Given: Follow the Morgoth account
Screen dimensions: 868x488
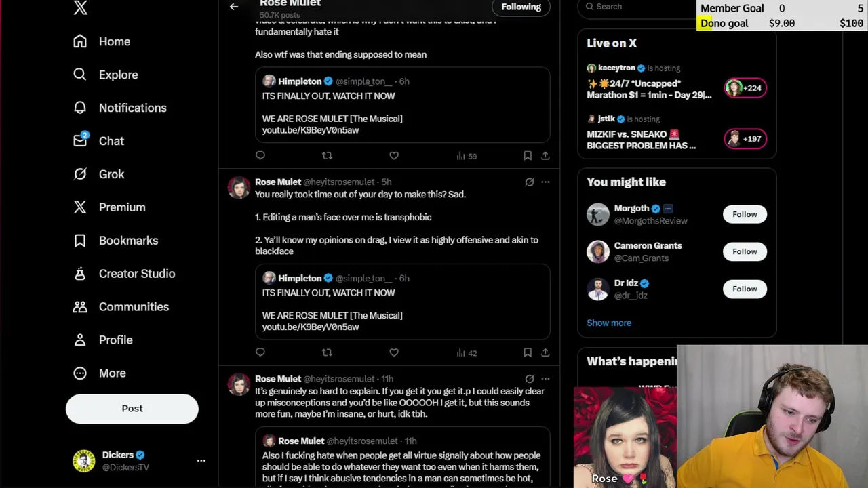Looking at the screenshot, I should (x=745, y=214).
